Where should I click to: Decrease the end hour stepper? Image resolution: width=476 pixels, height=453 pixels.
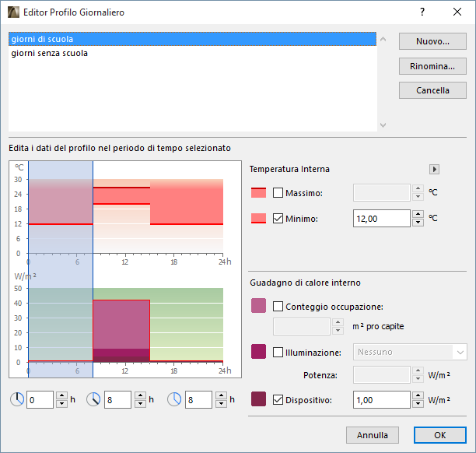[x=140, y=404]
